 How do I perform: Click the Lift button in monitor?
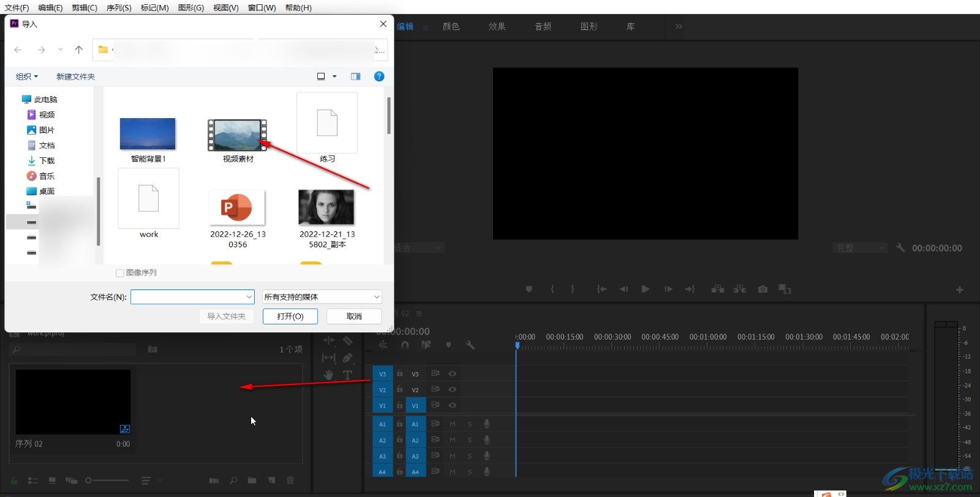718,289
